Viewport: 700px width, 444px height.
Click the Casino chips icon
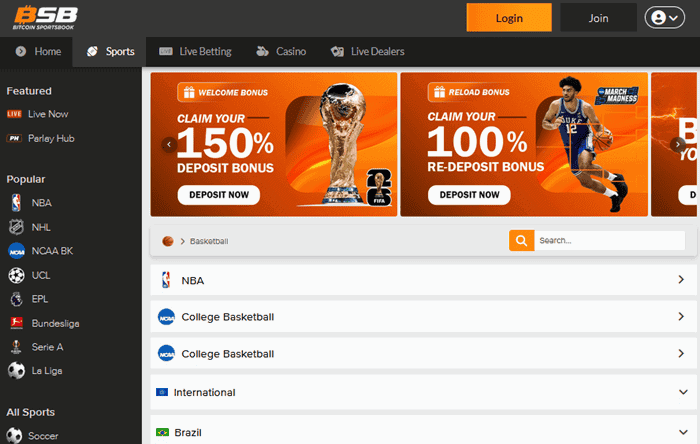coord(262,51)
